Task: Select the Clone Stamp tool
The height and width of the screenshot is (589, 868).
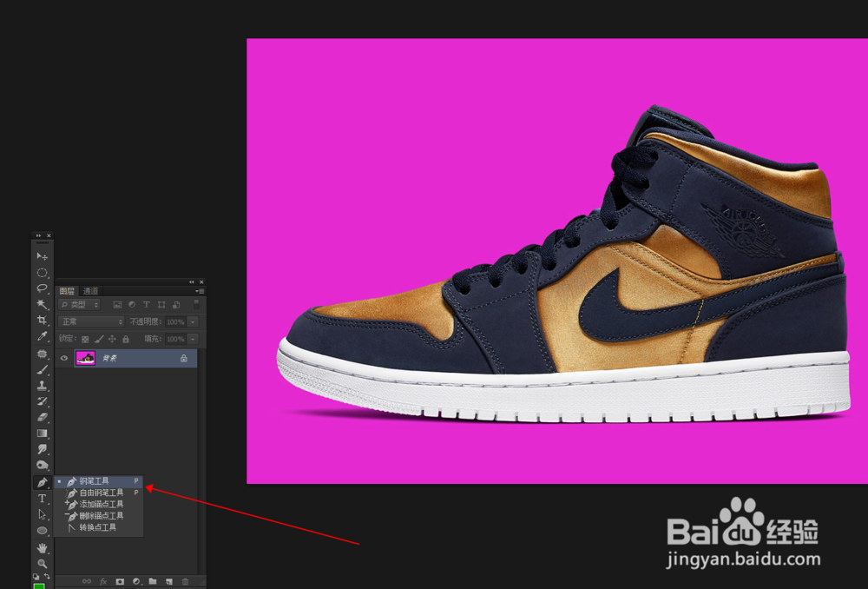Action: tap(42, 385)
